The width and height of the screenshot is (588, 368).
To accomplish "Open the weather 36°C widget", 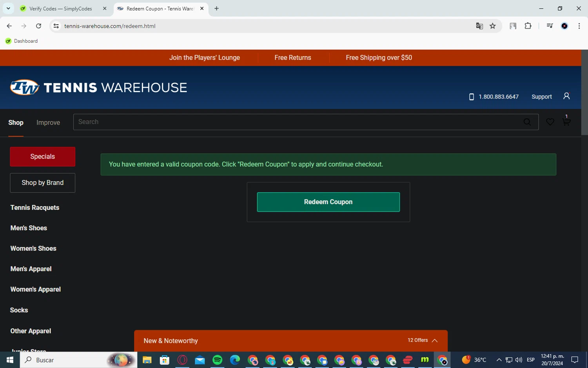I will pyautogui.click(x=474, y=360).
